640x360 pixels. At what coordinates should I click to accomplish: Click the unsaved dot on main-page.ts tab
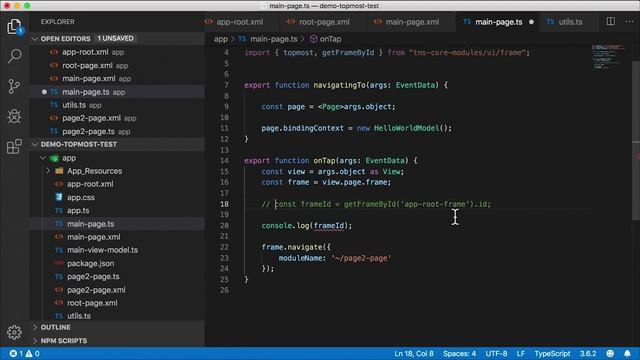coord(531,22)
